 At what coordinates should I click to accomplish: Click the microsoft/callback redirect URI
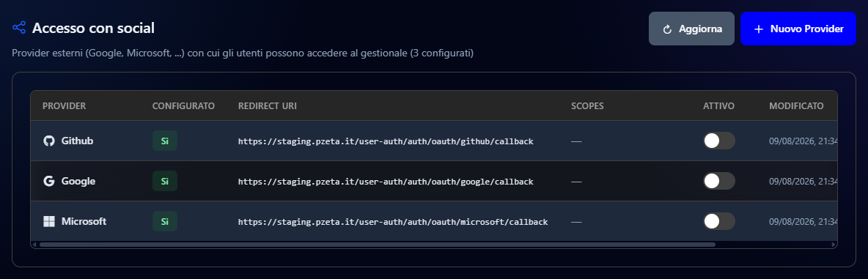coord(393,222)
